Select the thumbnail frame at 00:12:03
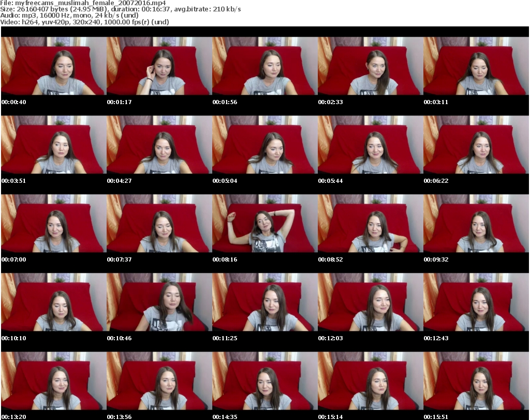Image resolution: width=530 pixels, height=420 pixels. [x=371, y=302]
